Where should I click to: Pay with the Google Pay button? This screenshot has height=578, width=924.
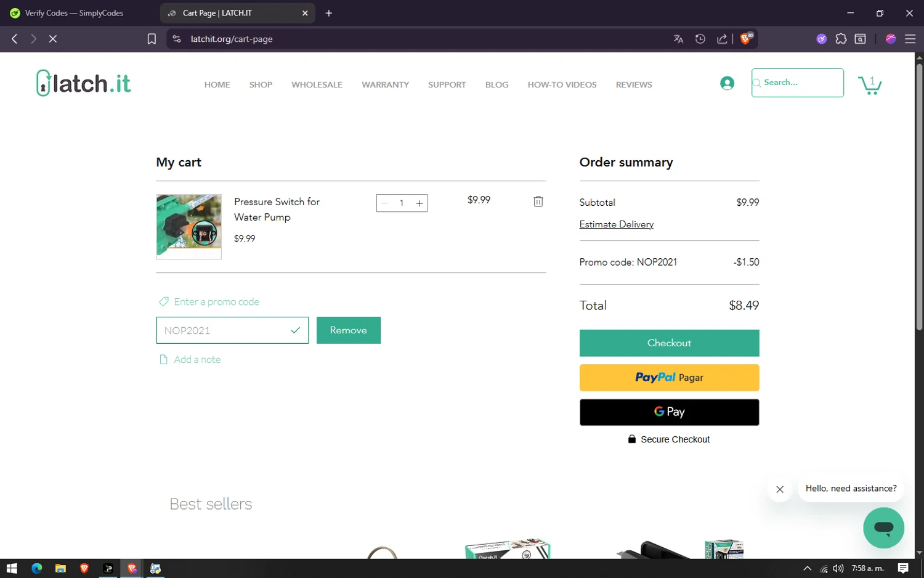coord(669,412)
